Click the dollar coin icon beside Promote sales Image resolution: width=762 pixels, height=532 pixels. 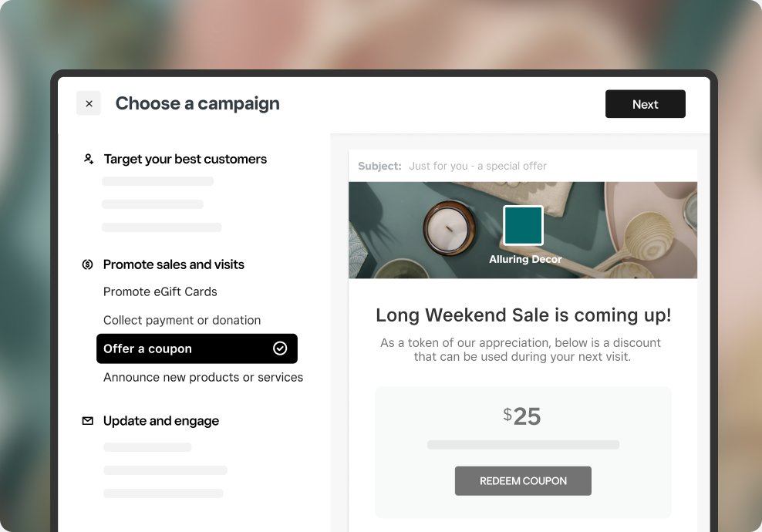(x=87, y=264)
